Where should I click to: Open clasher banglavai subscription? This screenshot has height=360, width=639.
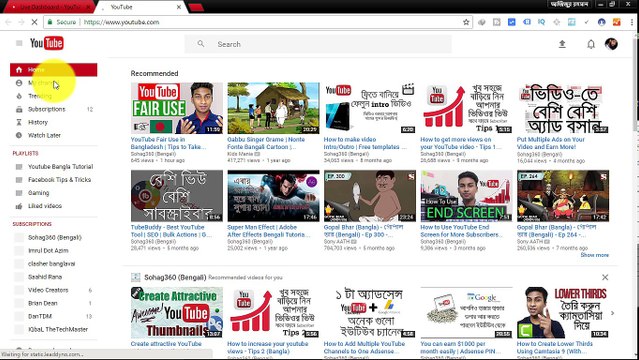pyautogui.click(x=53, y=264)
